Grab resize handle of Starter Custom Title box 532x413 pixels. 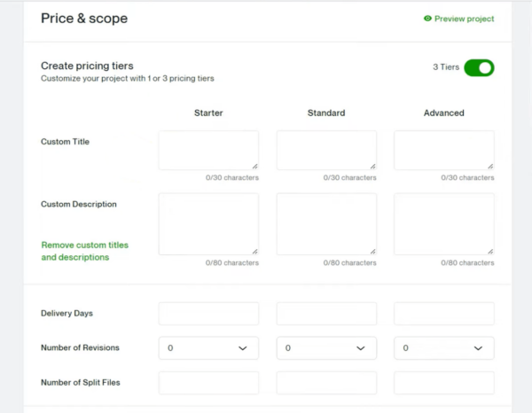click(254, 166)
